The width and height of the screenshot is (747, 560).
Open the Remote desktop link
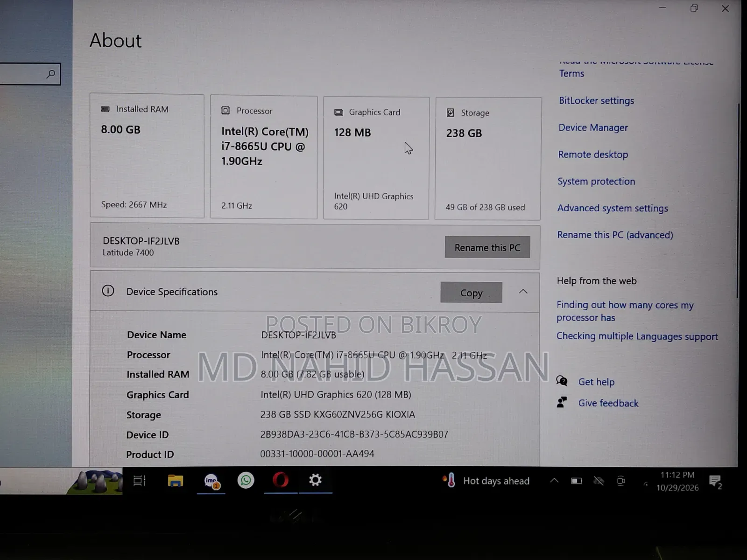(593, 154)
